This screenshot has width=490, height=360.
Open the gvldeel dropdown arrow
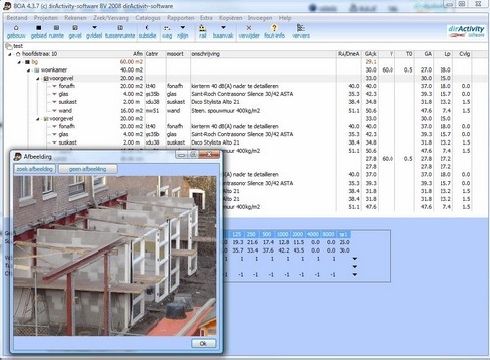click(x=94, y=28)
